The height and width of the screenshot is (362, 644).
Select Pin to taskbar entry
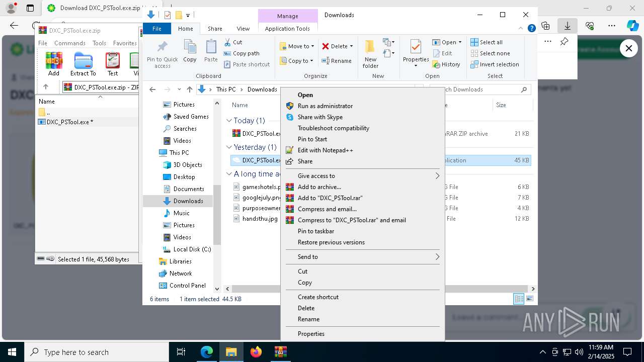point(362,231)
